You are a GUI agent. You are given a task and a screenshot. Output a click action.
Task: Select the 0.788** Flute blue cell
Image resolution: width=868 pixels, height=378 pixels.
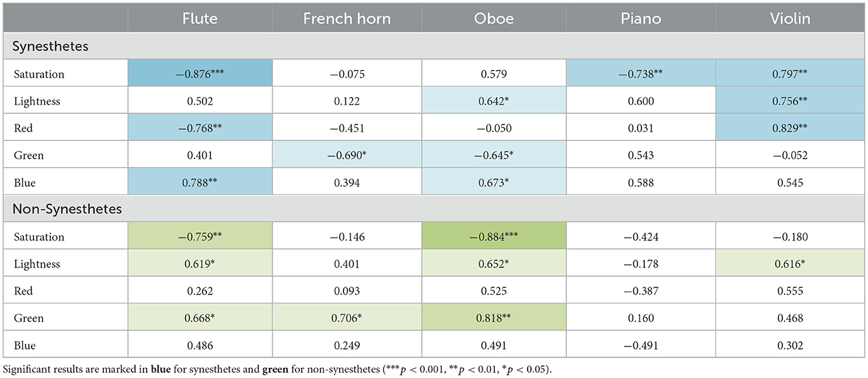[199, 182]
